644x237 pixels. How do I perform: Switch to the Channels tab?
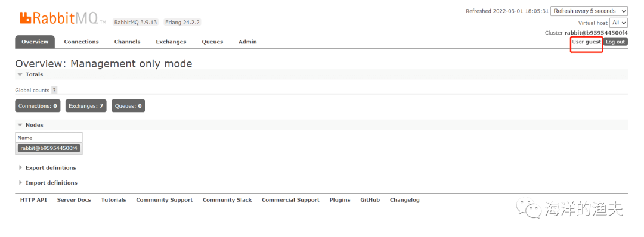(128, 42)
